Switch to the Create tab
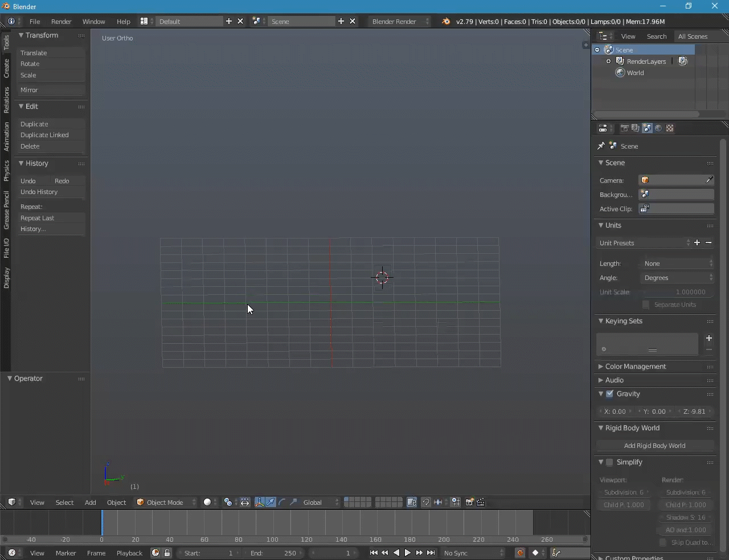This screenshot has width=729, height=560. [6, 68]
